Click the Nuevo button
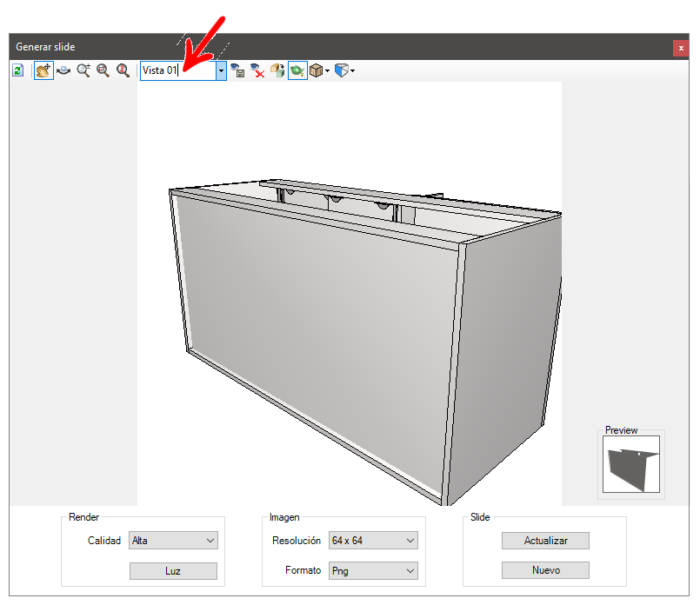This screenshot has height=605, width=700. (x=545, y=571)
